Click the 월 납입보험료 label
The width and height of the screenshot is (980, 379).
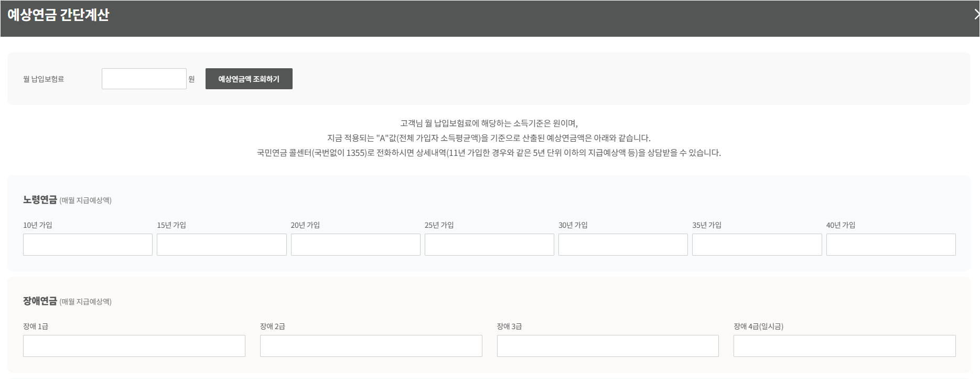[x=44, y=79]
